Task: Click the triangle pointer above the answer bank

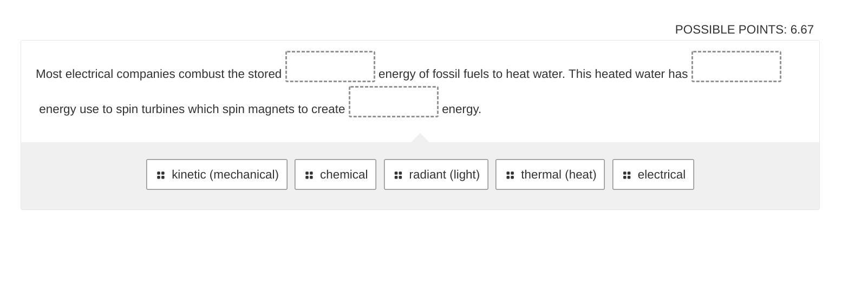Action: coord(420,138)
